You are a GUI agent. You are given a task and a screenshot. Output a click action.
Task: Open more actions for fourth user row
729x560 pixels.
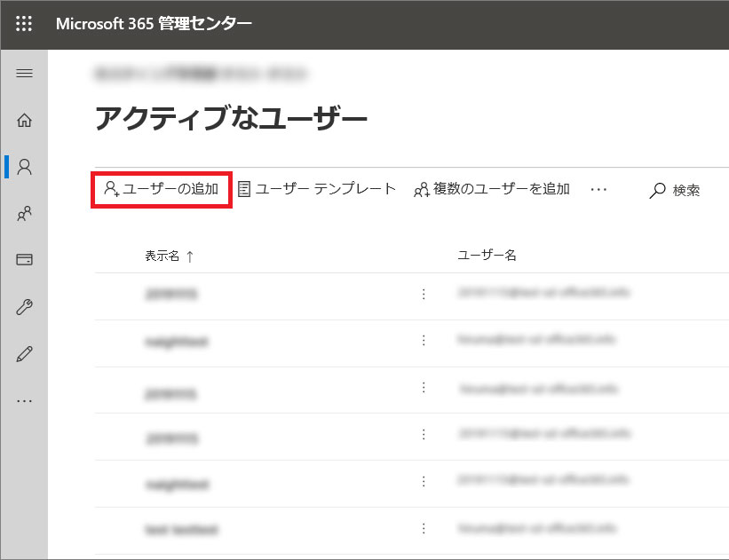click(x=424, y=434)
